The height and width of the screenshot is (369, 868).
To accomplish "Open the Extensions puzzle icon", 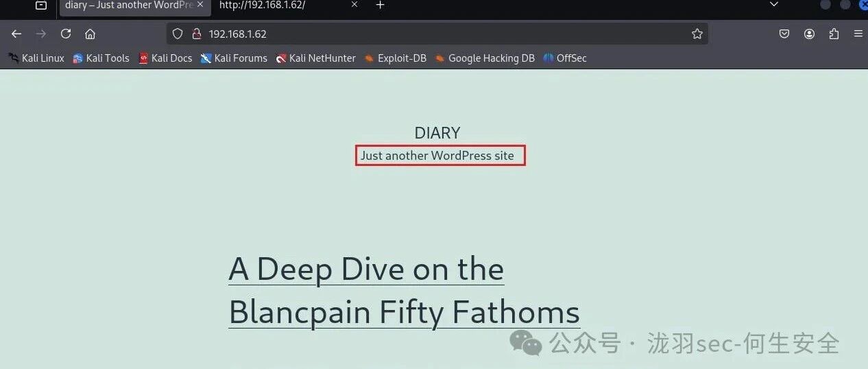I will [x=834, y=34].
